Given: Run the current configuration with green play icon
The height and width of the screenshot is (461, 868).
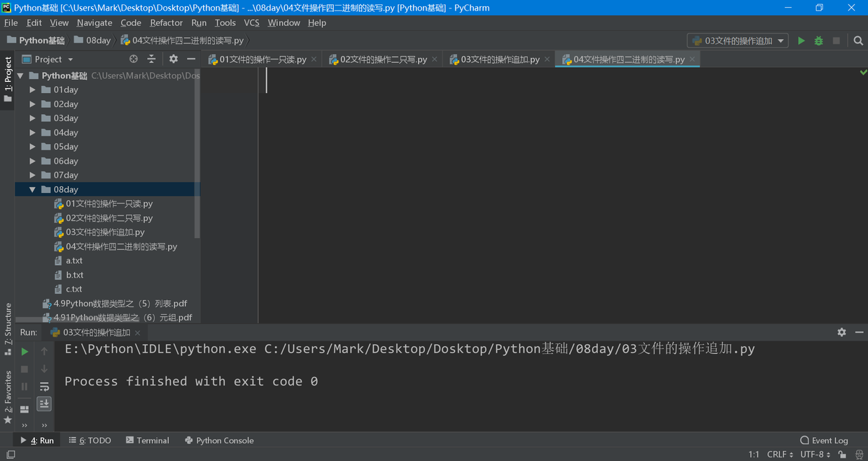Looking at the screenshot, I should click(x=801, y=41).
